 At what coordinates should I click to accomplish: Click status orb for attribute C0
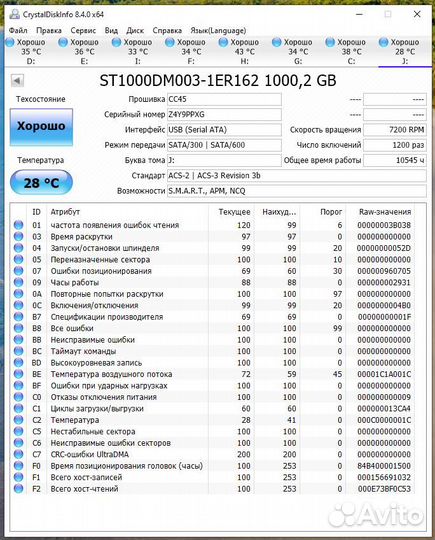(19, 397)
